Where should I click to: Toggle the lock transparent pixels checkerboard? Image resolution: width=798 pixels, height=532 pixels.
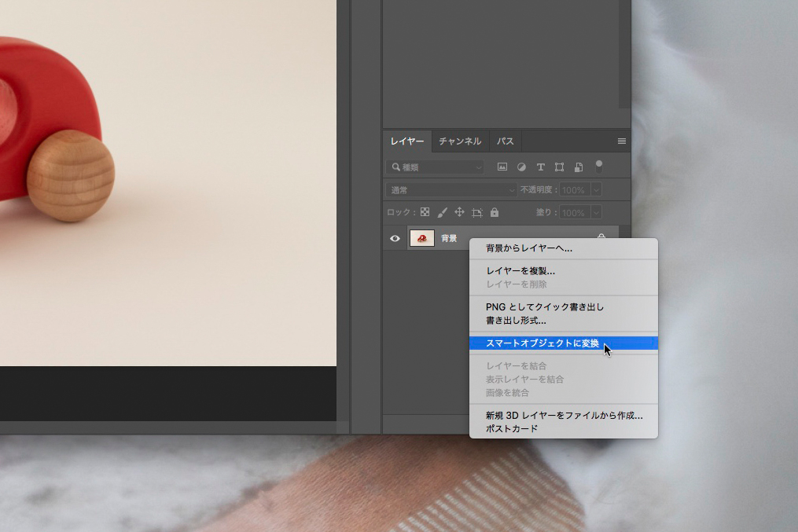425,212
